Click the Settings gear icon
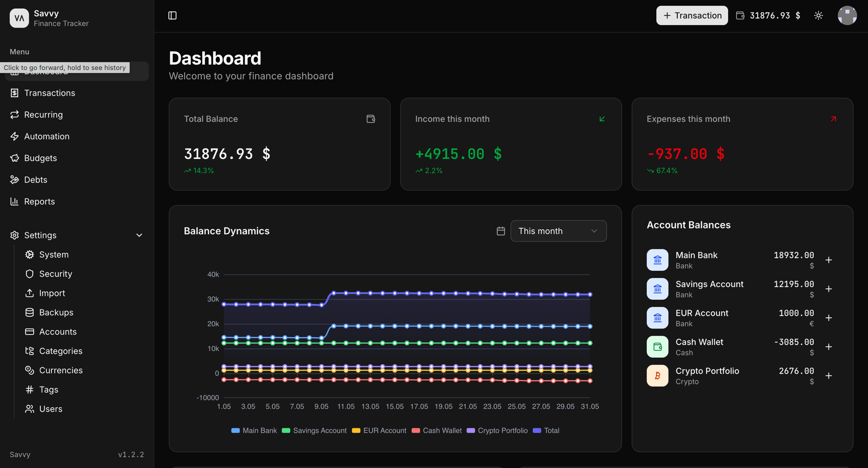 (x=15, y=235)
